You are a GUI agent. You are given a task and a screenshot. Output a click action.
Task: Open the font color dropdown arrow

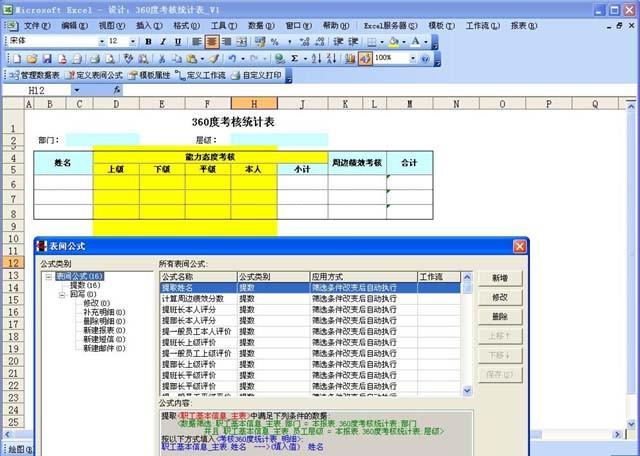pyautogui.click(x=426, y=42)
